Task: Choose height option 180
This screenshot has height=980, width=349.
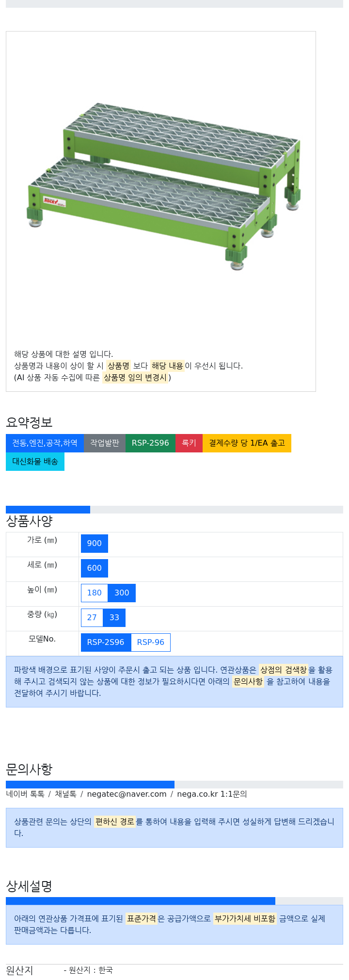Action: pos(94,593)
